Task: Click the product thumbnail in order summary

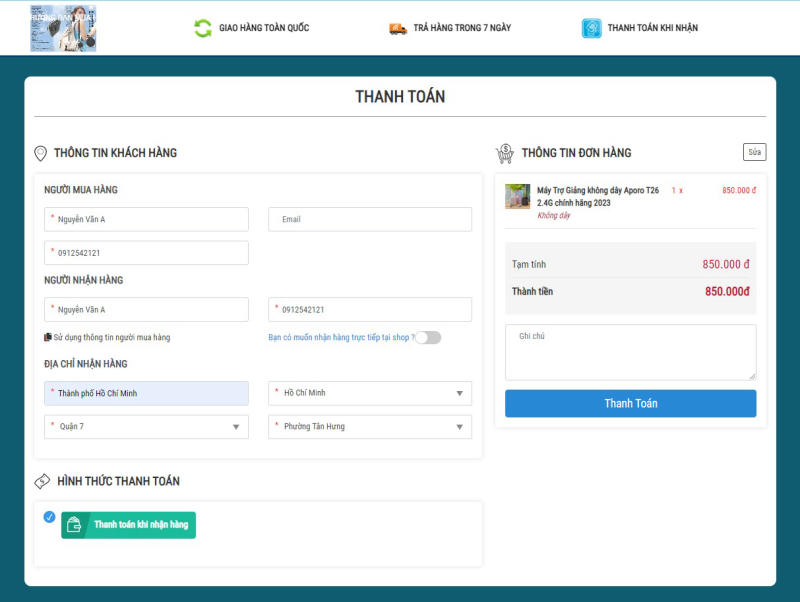Action: (x=517, y=196)
